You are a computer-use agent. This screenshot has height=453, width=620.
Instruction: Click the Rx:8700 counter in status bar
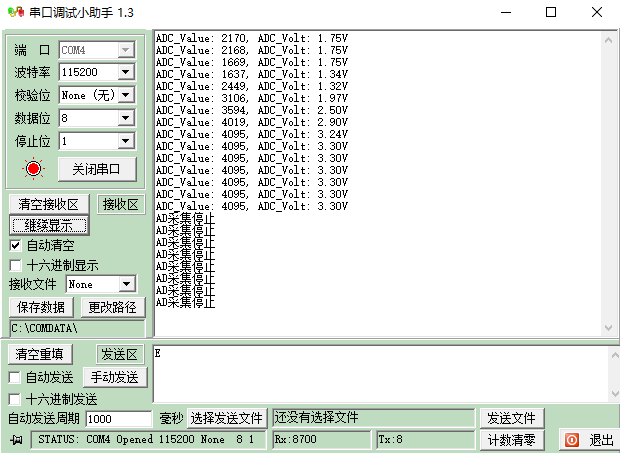(x=321, y=439)
